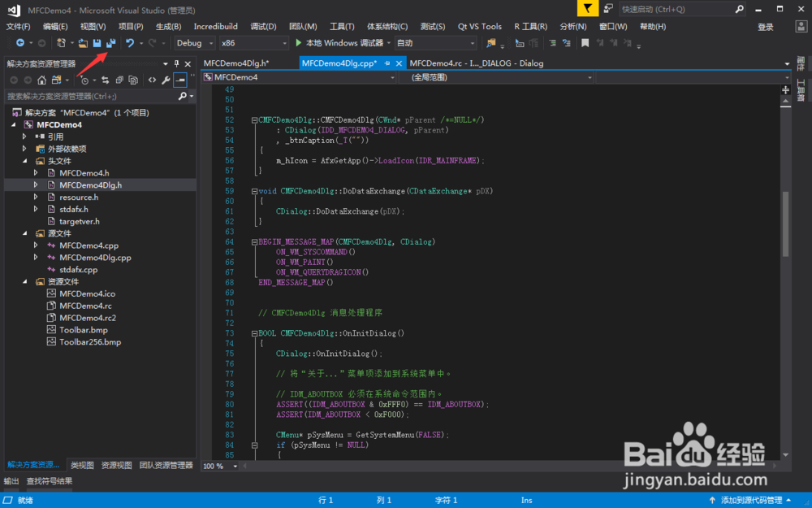Click the editor vertical scrollbar thumb
The image size is (812, 508).
pyautogui.click(x=785, y=224)
